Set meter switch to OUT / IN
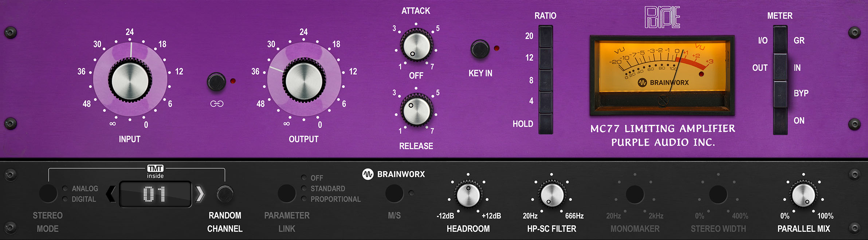Viewport: 868px width, 240px height. 780,67
